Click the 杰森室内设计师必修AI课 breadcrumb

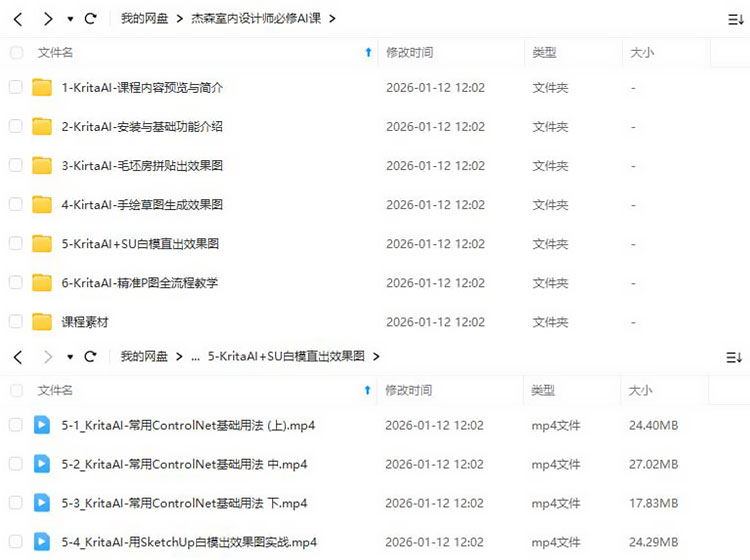click(256, 18)
